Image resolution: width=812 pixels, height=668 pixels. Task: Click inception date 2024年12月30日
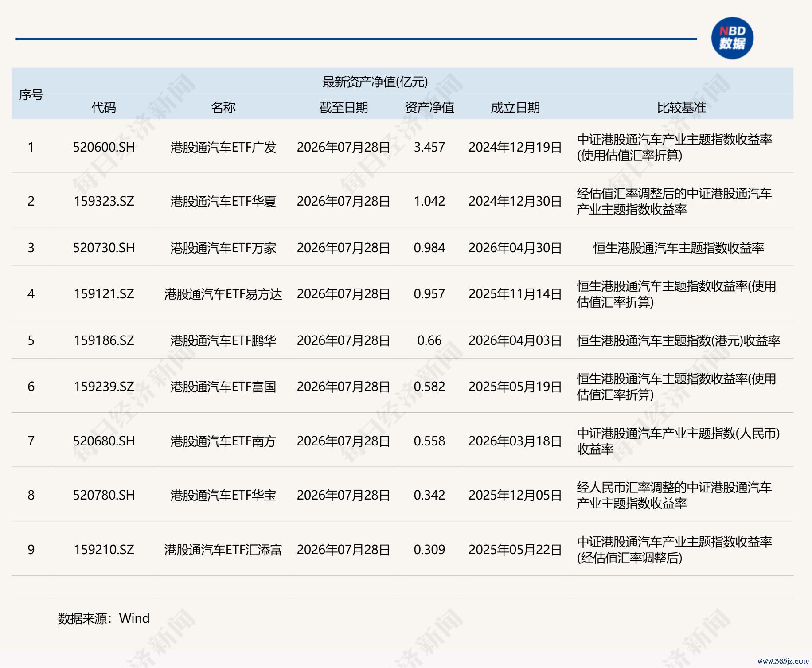[x=515, y=201]
